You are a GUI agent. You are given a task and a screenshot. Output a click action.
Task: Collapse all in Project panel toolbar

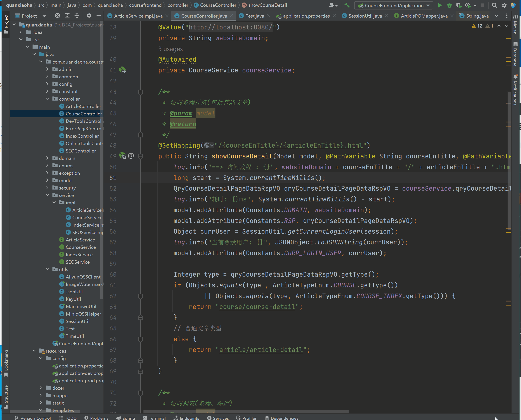[77, 16]
